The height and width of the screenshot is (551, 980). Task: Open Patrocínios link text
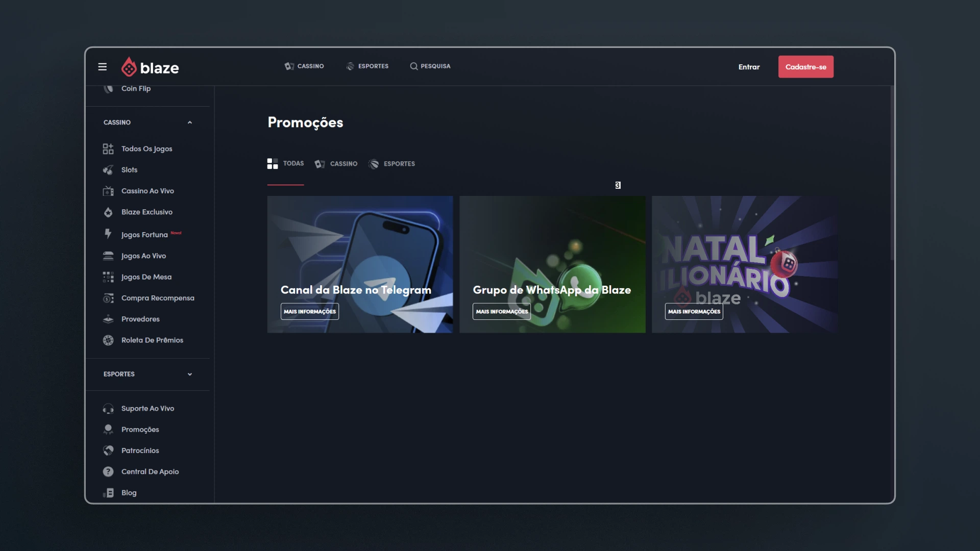(140, 450)
